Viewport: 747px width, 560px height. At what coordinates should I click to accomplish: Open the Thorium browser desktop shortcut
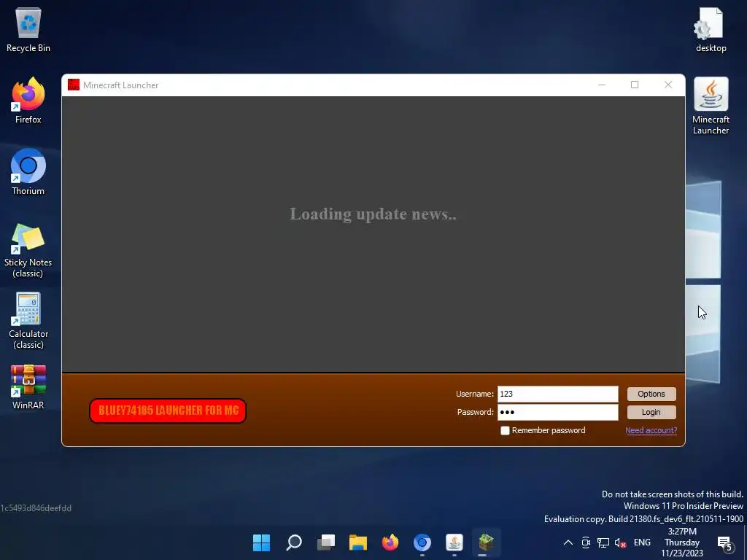coord(28,172)
